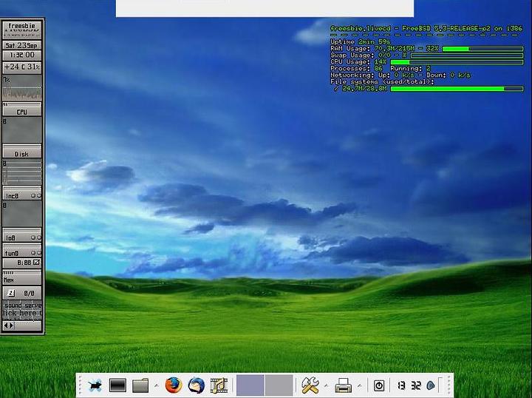This screenshot has width=532, height=398.
Task: Open the file manager folder icon
Action: click(x=140, y=385)
